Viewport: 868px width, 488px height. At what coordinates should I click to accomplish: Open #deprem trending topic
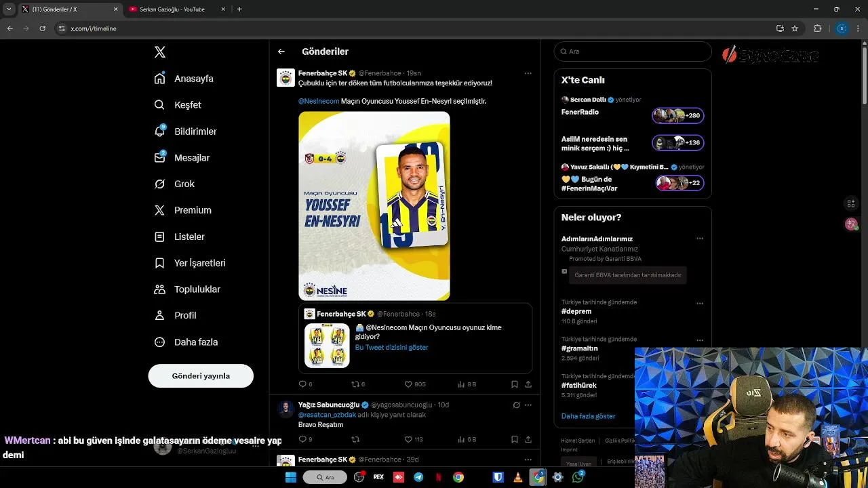click(576, 311)
